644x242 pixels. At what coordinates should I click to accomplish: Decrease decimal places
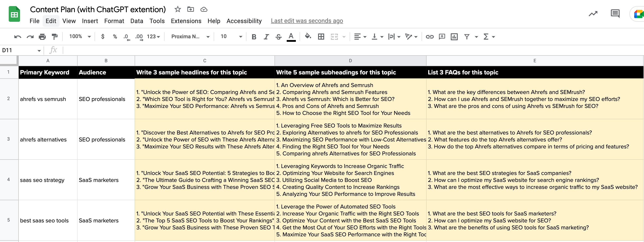click(127, 37)
